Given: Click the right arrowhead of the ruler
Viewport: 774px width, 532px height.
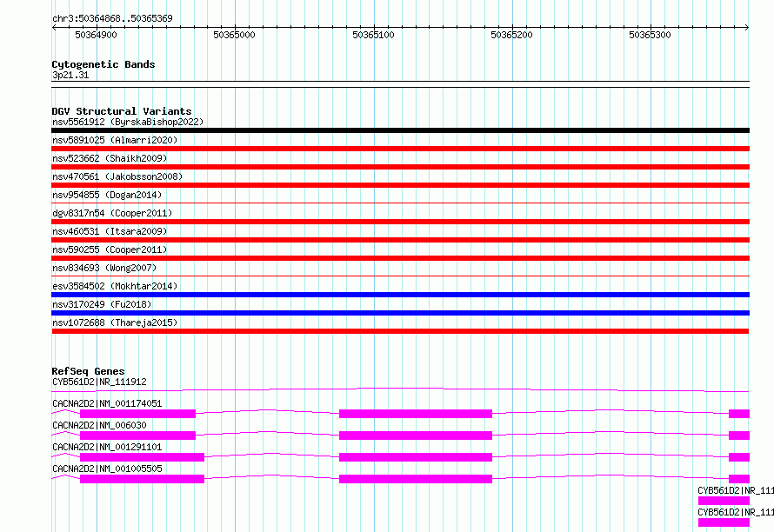Looking at the screenshot, I should [x=747, y=27].
